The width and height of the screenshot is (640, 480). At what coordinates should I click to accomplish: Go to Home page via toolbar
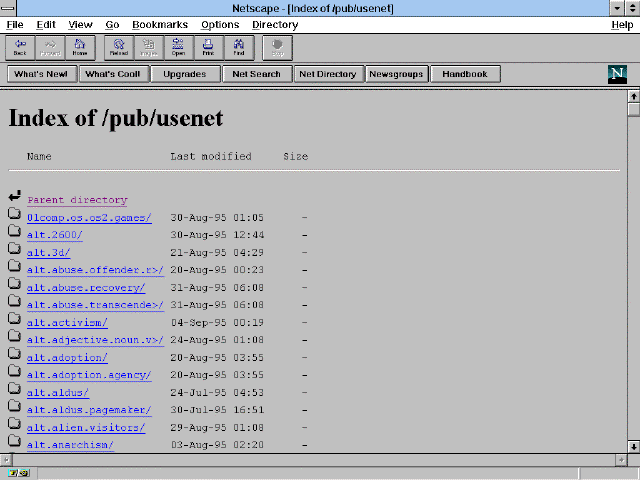pos(80,48)
